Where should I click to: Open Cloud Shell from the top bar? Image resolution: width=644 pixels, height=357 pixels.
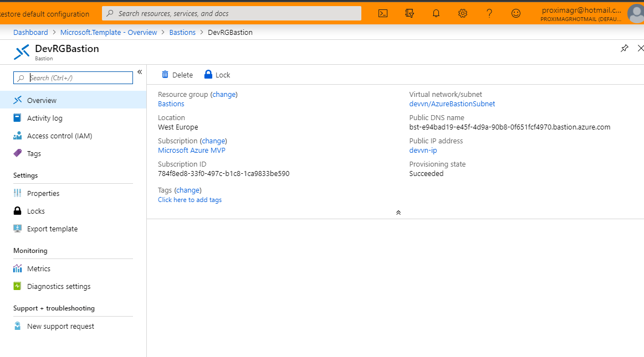coord(383,13)
